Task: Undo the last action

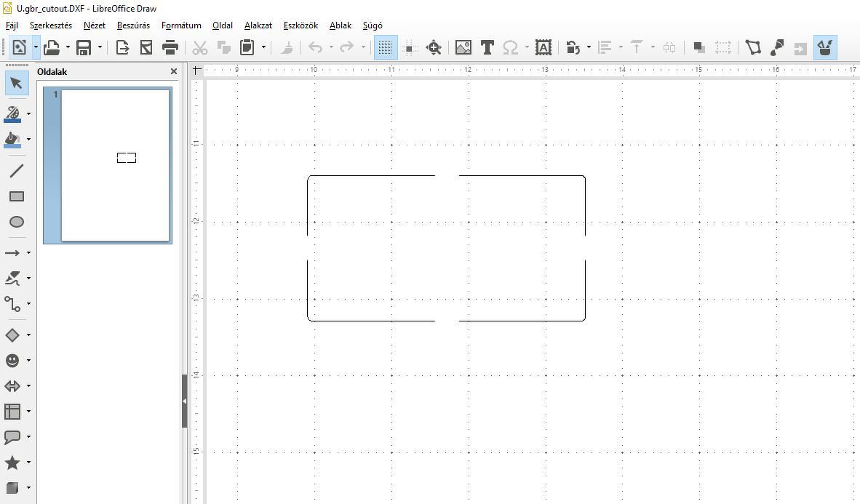Action: click(x=315, y=48)
